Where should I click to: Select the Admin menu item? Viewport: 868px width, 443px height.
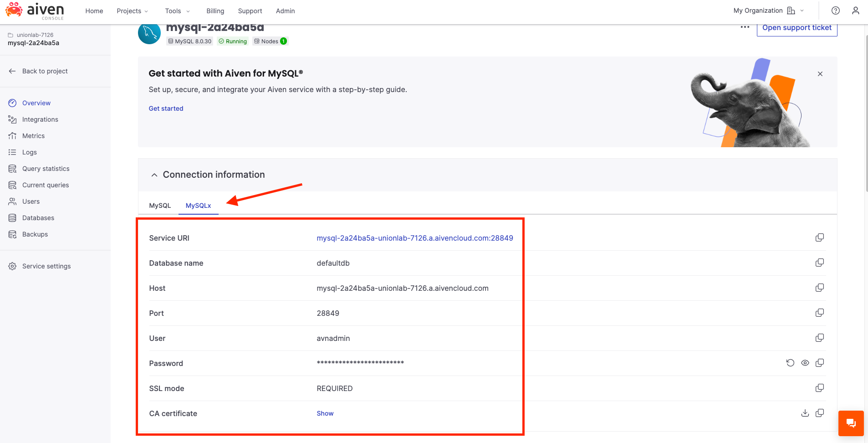pyautogui.click(x=285, y=10)
